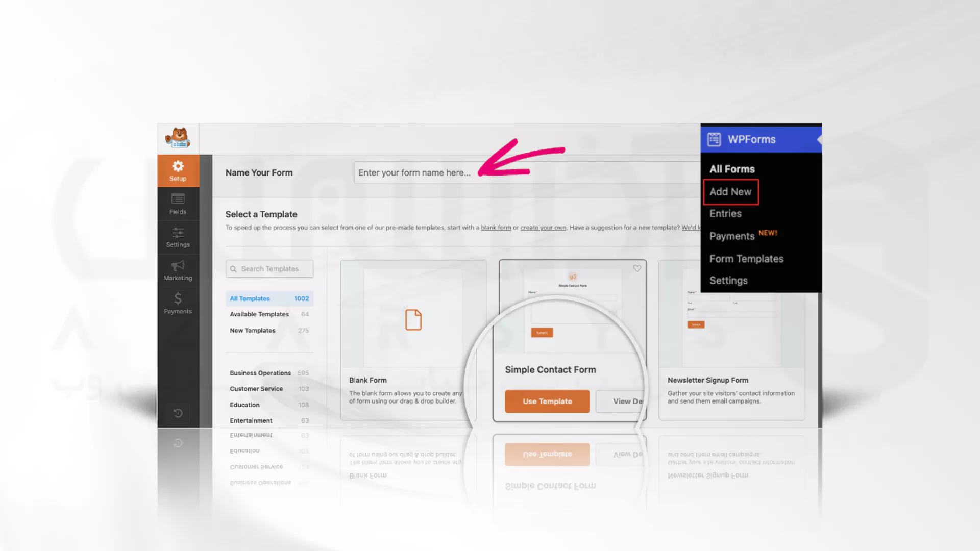Click Use Template for Simple Contact Form
The width and height of the screenshot is (980, 551).
547,401
